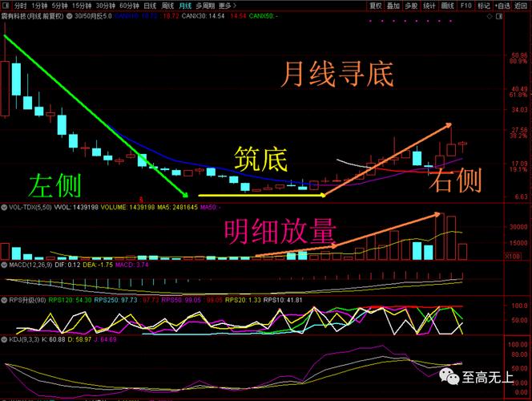Viewport: 532px width, 401px height.
Task: Select the 30分钟 period tab
Action: point(106,6)
